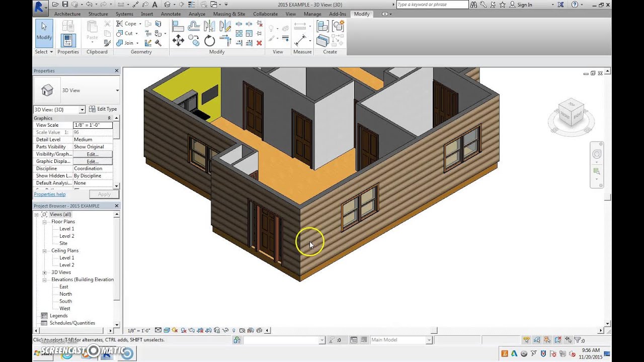Click the Text tool letter A icon

[154, 5]
